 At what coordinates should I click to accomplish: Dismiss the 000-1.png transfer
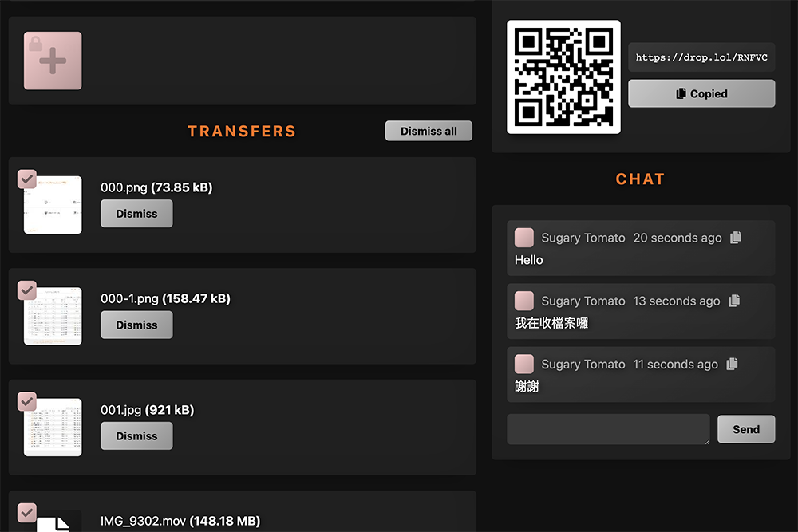coord(136,325)
